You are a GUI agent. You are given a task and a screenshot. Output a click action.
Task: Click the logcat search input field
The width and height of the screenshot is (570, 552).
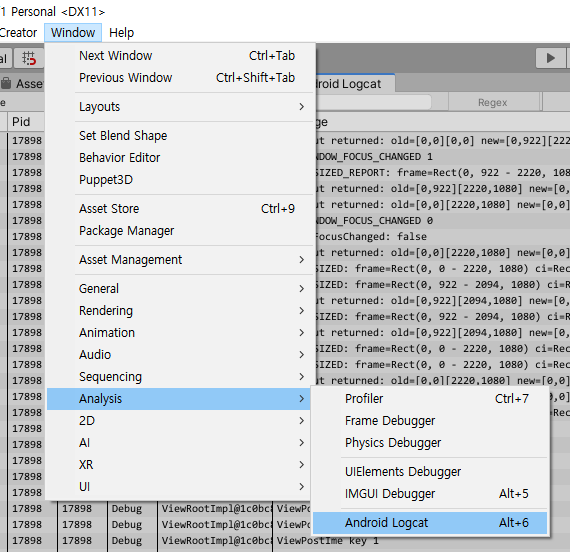point(374,103)
